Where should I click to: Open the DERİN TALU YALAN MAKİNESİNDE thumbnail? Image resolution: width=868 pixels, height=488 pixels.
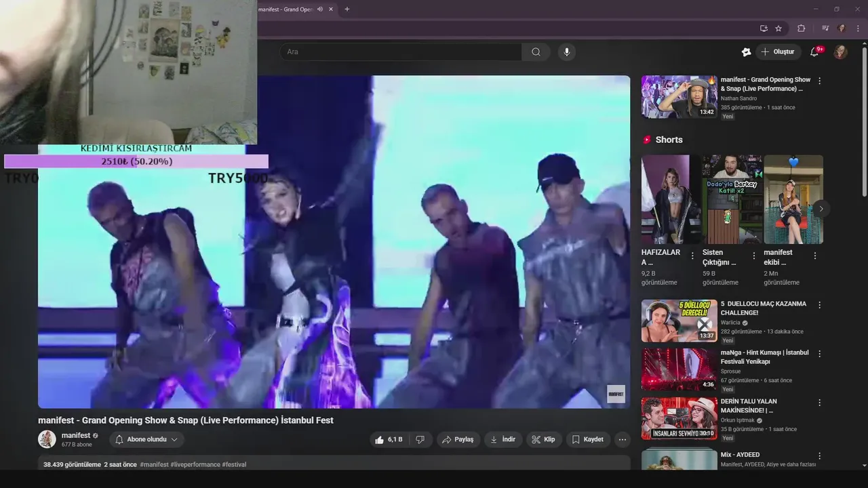point(679,418)
